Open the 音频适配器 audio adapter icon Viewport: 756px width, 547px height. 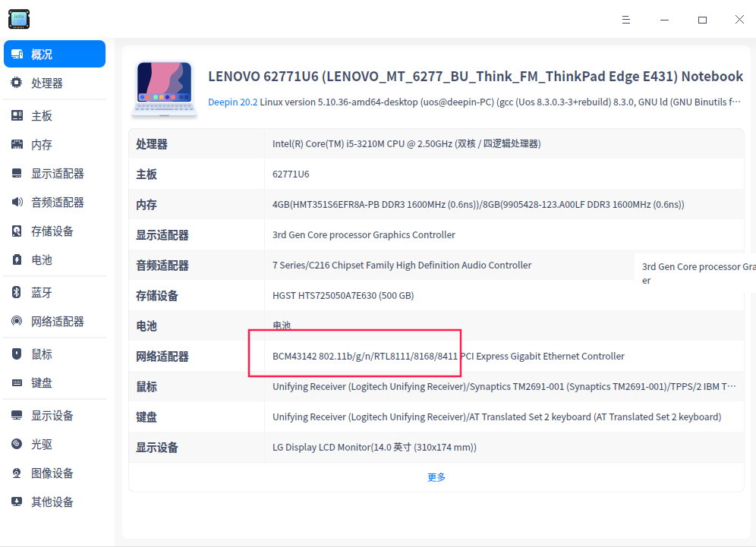coord(16,202)
